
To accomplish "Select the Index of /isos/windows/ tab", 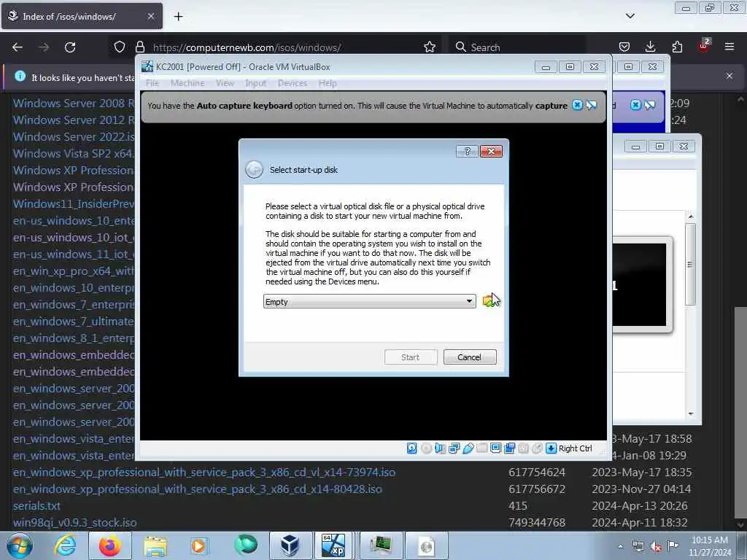I will [x=82, y=17].
